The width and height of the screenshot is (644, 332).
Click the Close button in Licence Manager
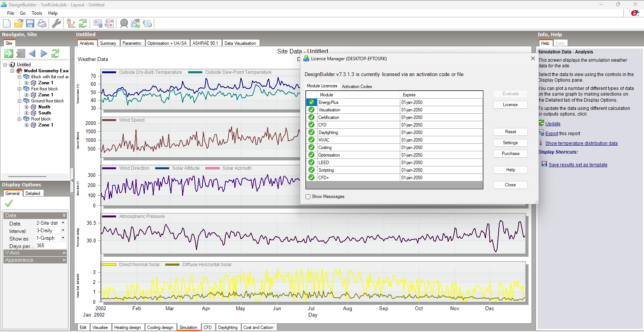coord(510,185)
